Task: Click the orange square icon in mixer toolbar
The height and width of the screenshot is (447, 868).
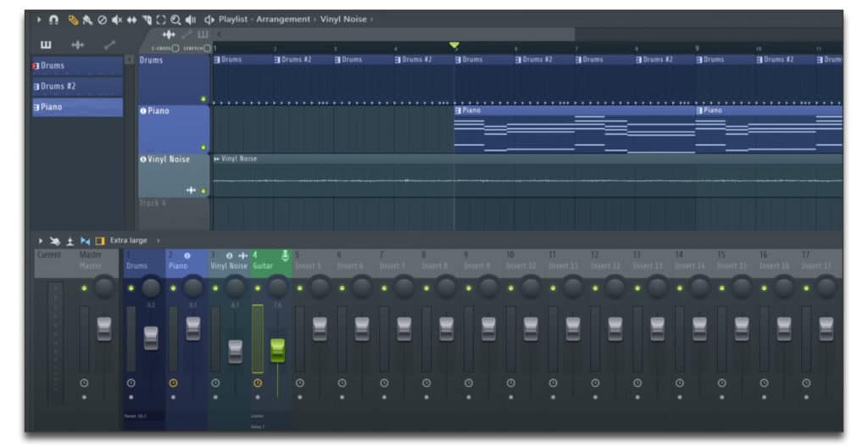Action: (100, 241)
